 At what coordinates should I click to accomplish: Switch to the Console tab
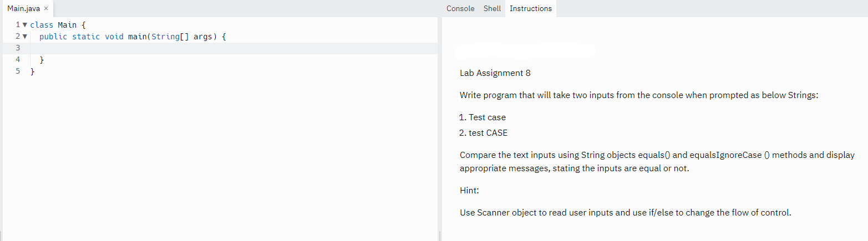460,8
